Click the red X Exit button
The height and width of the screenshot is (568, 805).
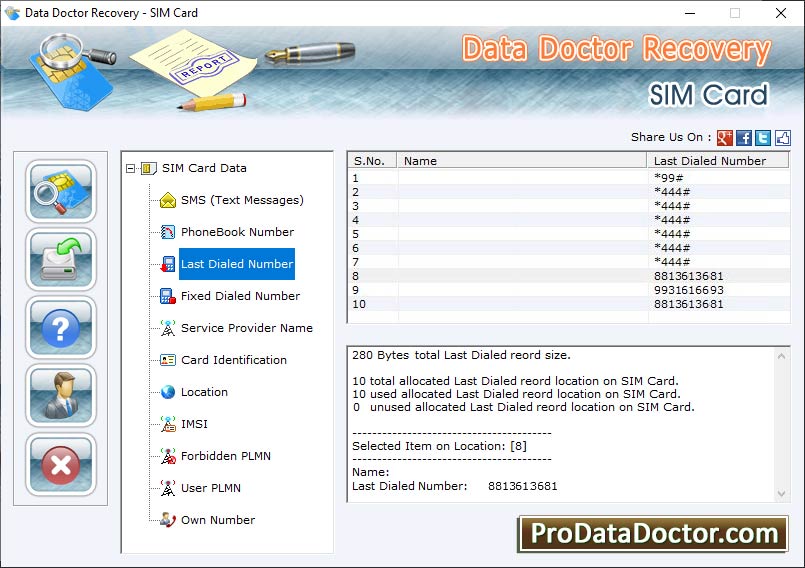coord(61,464)
